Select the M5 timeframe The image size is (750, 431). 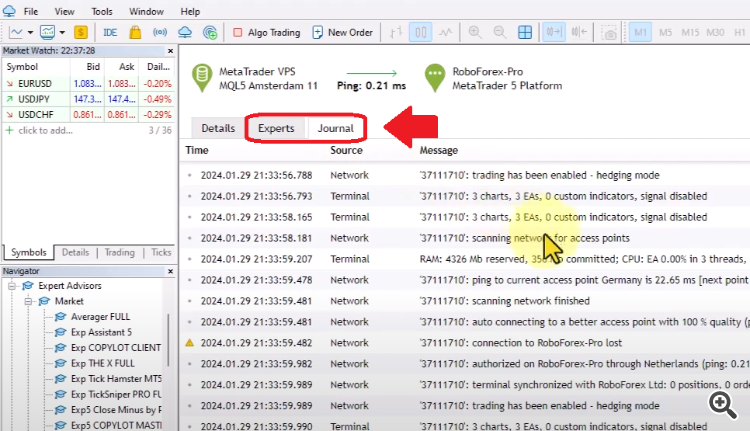[x=665, y=33]
